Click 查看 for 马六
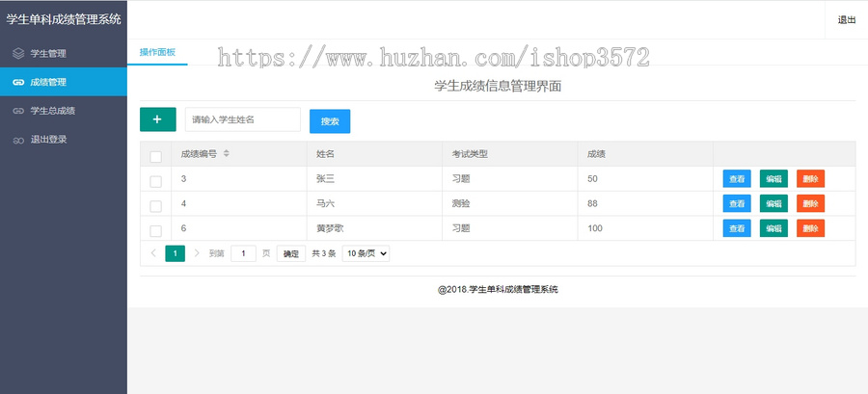 (x=737, y=203)
